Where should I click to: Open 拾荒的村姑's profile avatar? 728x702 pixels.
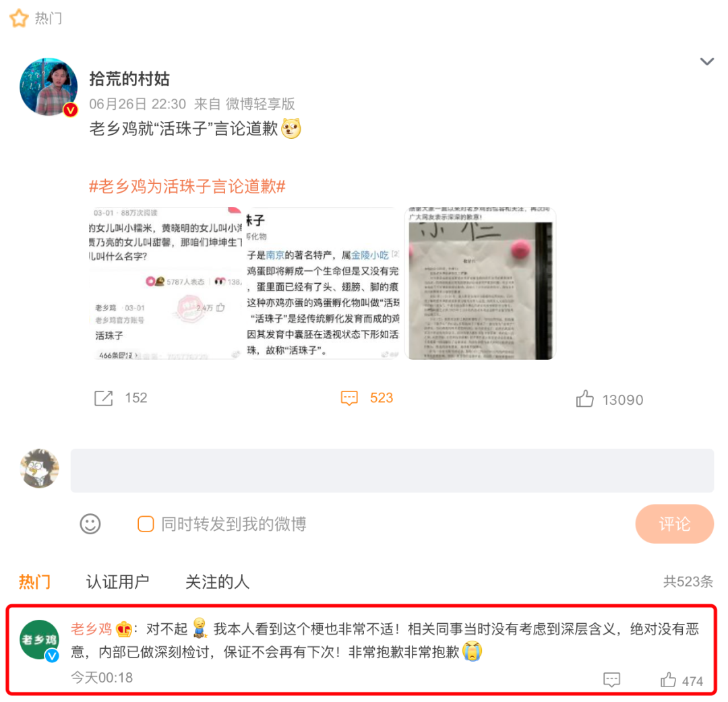point(49,87)
